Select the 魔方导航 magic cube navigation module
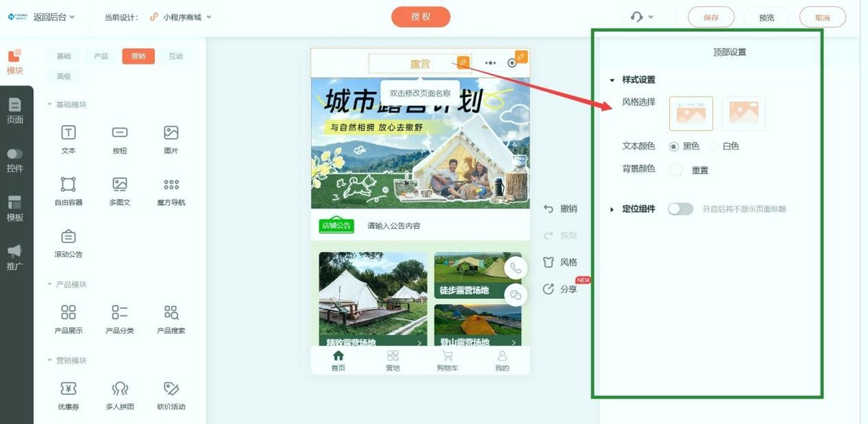This screenshot has width=868, height=424. coord(171,190)
